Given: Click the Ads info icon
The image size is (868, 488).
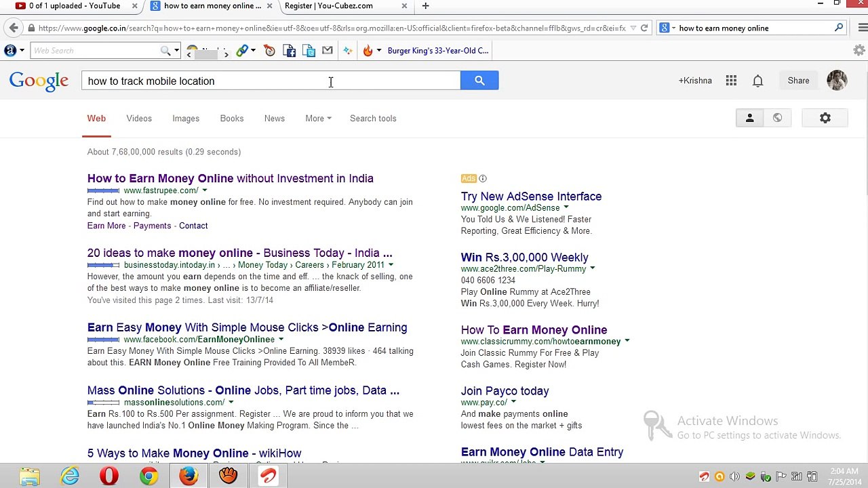Looking at the screenshot, I should pos(483,178).
